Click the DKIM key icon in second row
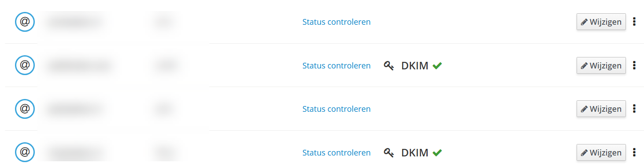Image resolution: width=644 pixels, height=167 pixels. click(389, 66)
